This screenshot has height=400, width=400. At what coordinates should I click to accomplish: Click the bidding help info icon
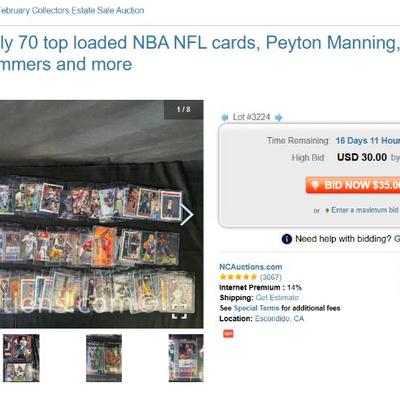(287, 239)
